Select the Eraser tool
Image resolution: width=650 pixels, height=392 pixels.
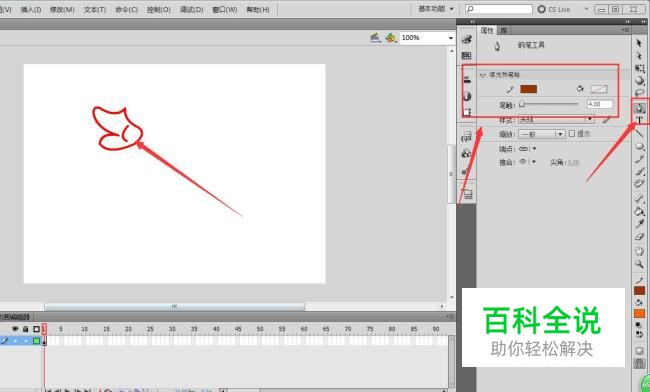tap(639, 237)
